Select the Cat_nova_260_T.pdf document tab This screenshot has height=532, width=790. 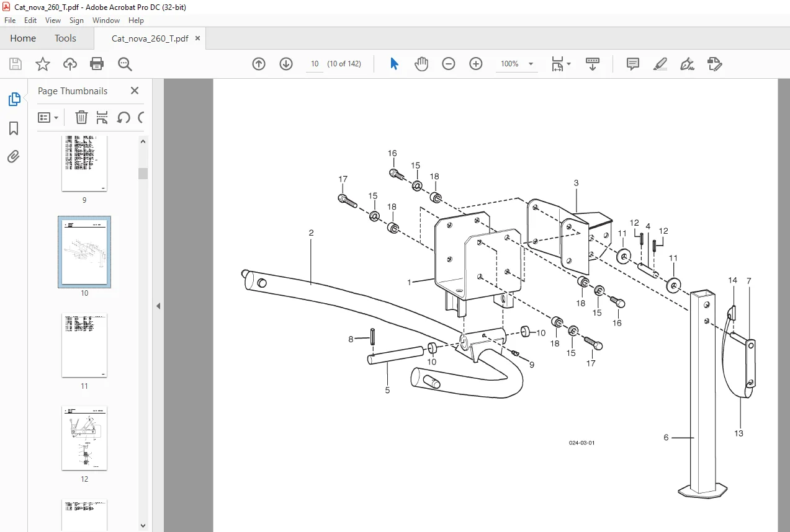150,38
